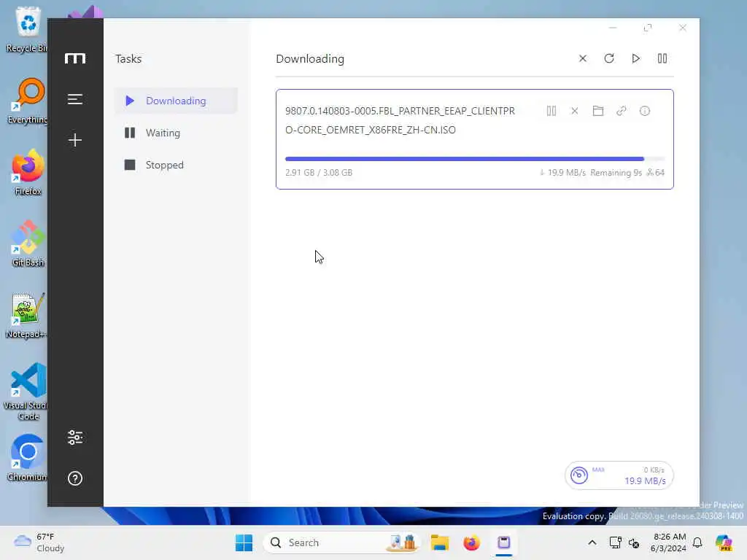Open the Notepad++ desktop shortcut
Viewport: 747px width, 560px height.
pyautogui.click(x=28, y=315)
